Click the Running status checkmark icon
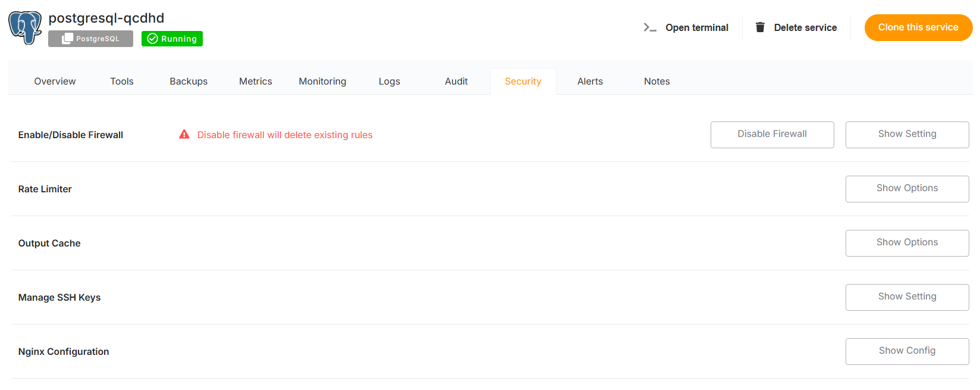Viewport: 980px width, 390px height. (152, 39)
